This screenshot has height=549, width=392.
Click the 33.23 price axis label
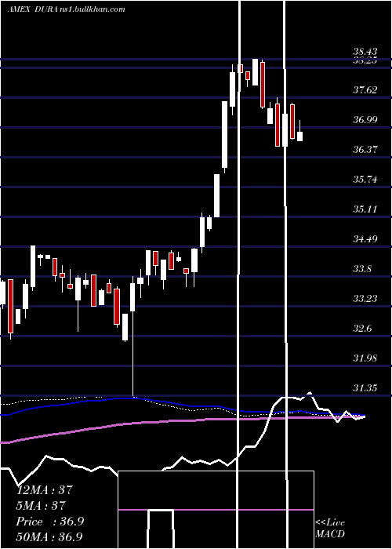[x=365, y=298]
